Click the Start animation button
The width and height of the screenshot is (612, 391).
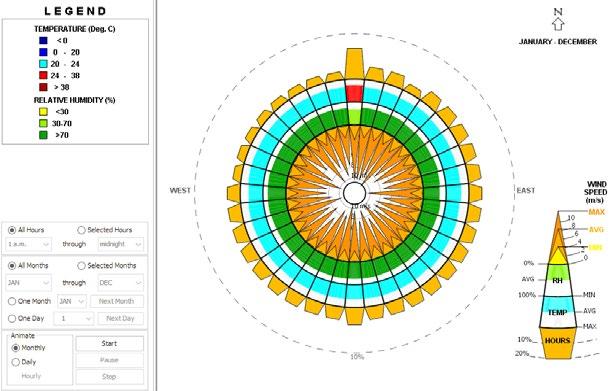click(109, 344)
